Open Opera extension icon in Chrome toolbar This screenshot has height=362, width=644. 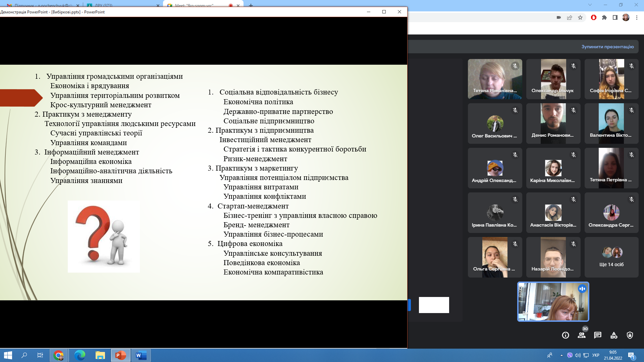click(x=594, y=17)
